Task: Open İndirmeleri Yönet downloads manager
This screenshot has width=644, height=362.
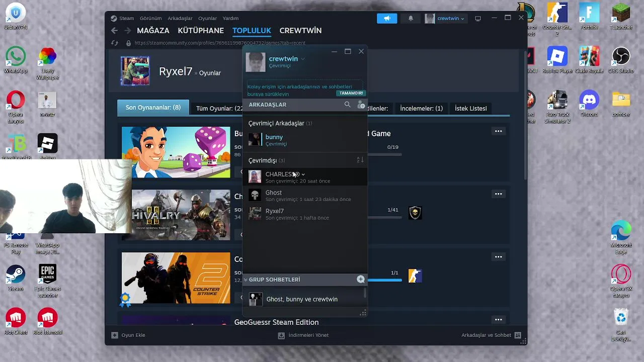Action: [x=303, y=335]
